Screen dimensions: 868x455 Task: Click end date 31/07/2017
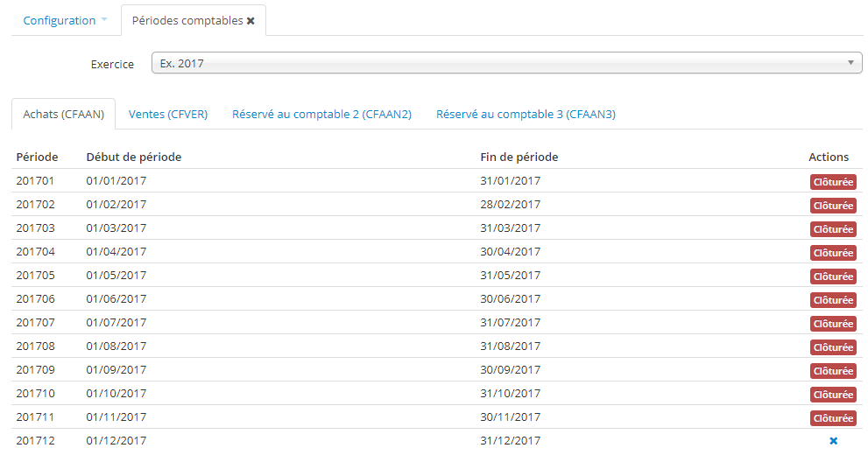point(511,322)
